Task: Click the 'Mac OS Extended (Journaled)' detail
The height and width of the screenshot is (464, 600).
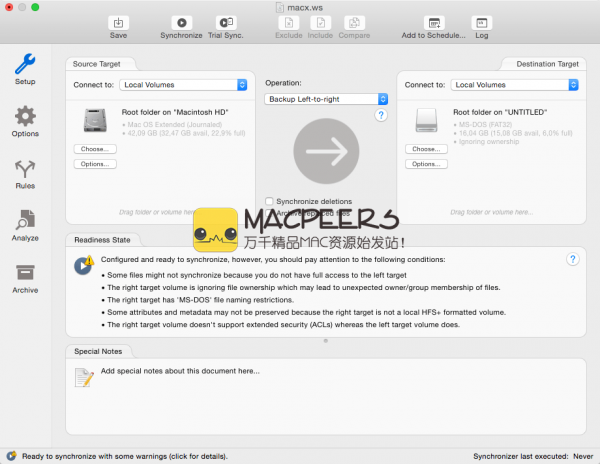Action: pos(174,124)
